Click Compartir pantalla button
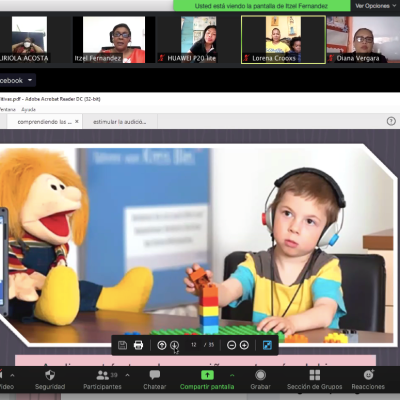This screenshot has height=400, width=400. [207, 379]
